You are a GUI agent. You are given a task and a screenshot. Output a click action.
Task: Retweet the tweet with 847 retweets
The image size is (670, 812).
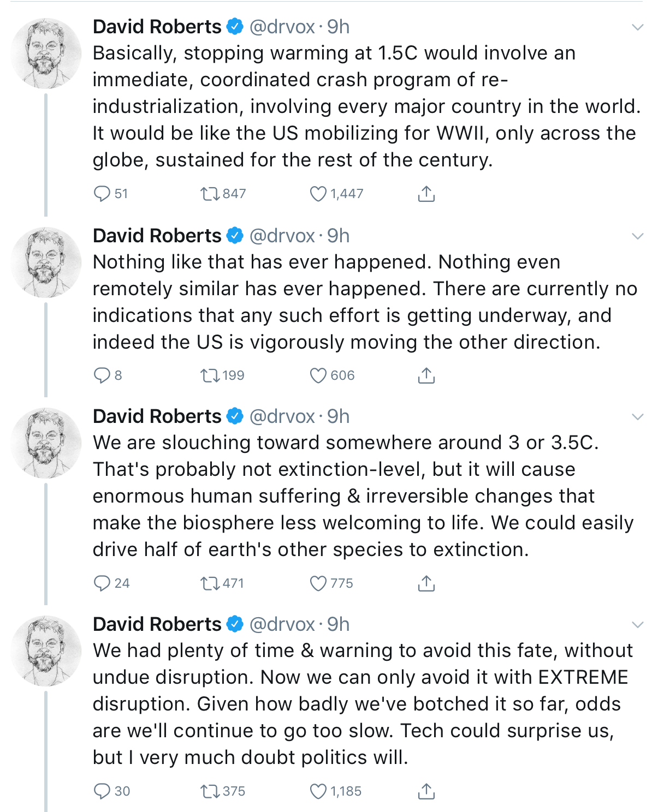click(x=210, y=194)
